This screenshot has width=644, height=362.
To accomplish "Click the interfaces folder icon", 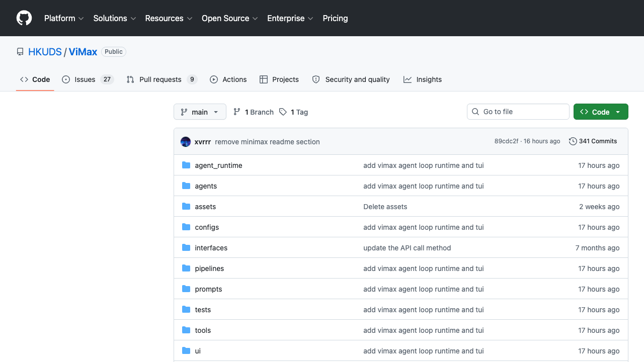I will pos(186,247).
